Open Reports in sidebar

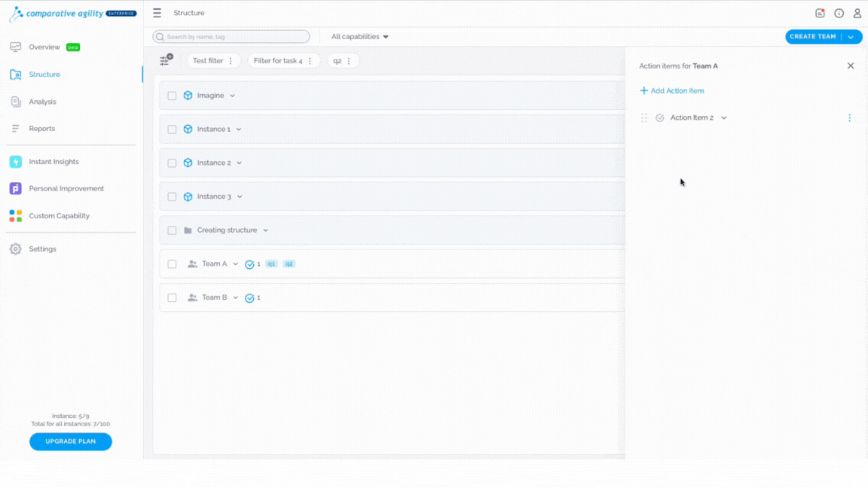click(x=42, y=128)
